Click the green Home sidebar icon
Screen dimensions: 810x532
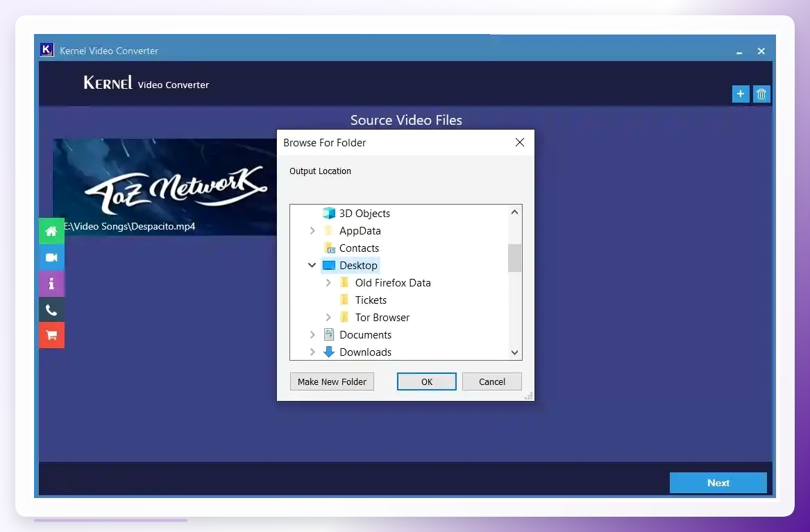click(51, 231)
